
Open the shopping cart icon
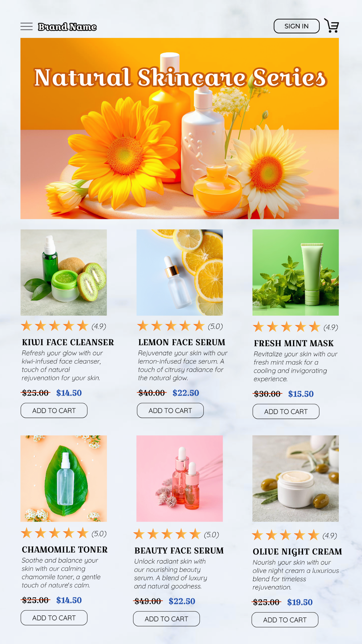pos(332,26)
